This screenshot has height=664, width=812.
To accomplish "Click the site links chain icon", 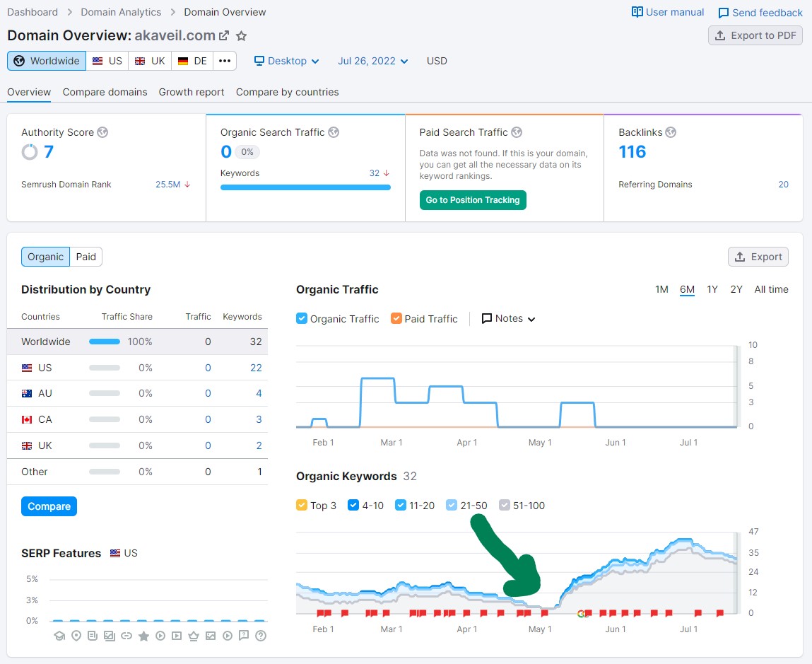I will tap(126, 636).
